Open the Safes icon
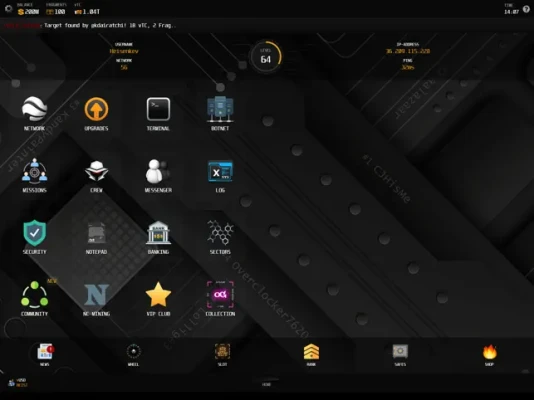This screenshot has height=400, width=534. pos(400,351)
